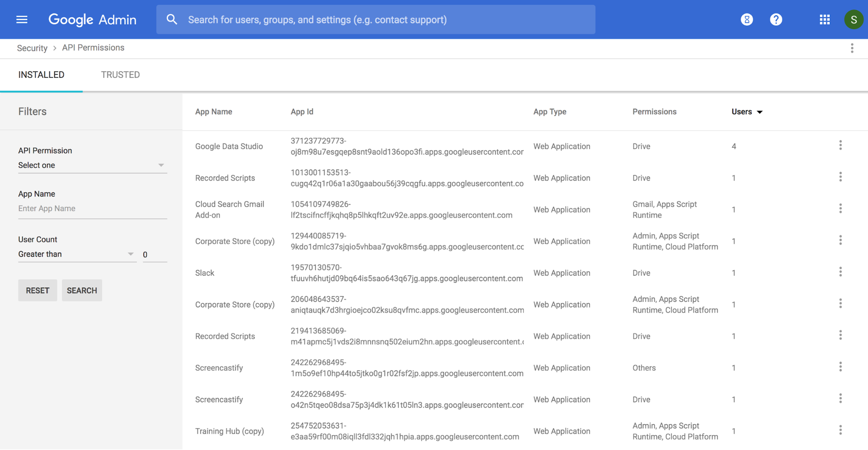The height and width of the screenshot is (450, 868).
Task: Open row menu for Screencastify with Drive permission
Action: point(840,398)
